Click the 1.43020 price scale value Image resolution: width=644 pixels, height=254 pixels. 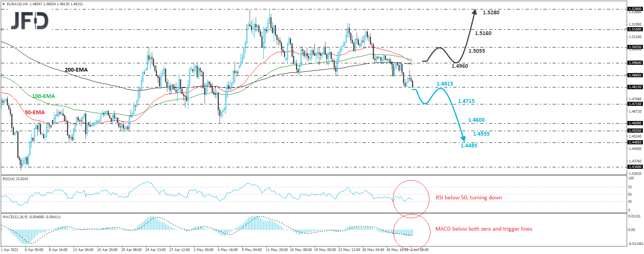pyautogui.click(x=635, y=174)
